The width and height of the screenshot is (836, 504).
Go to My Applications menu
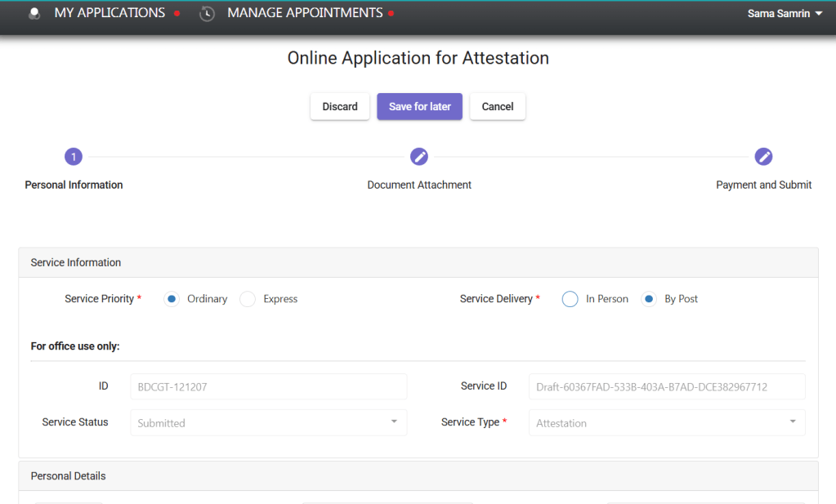pyautogui.click(x=110, y=13)
